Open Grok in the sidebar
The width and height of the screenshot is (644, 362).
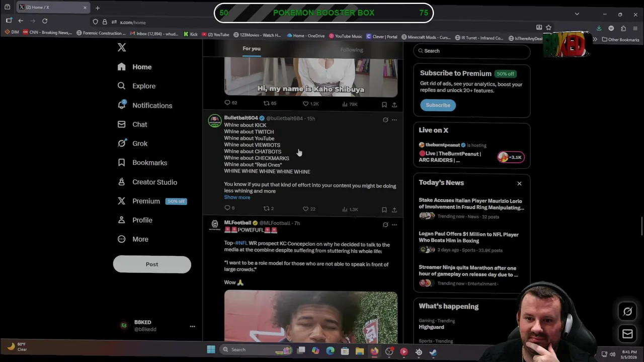pyautogui.click(x=132, y=143)
